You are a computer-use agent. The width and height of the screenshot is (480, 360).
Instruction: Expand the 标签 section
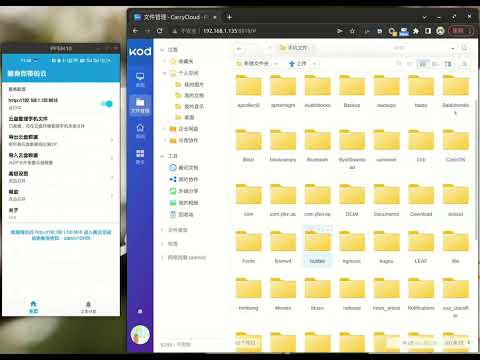point(162,244)
